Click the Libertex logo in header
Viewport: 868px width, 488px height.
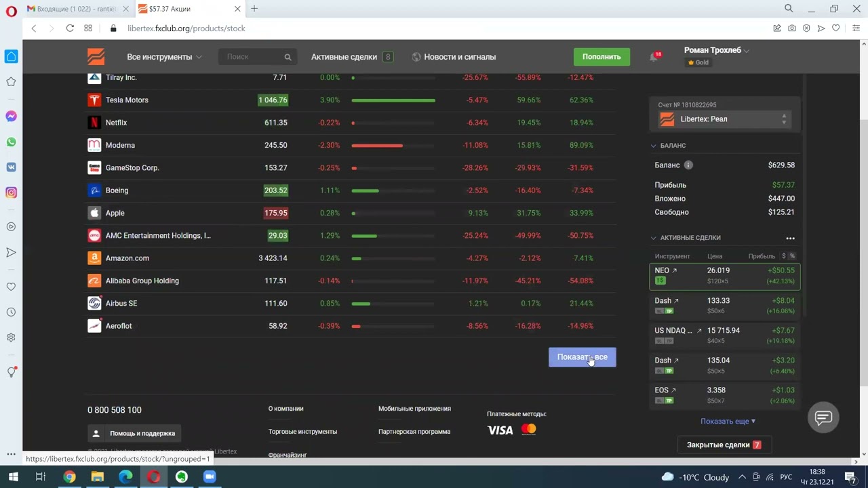pos(96,57)
